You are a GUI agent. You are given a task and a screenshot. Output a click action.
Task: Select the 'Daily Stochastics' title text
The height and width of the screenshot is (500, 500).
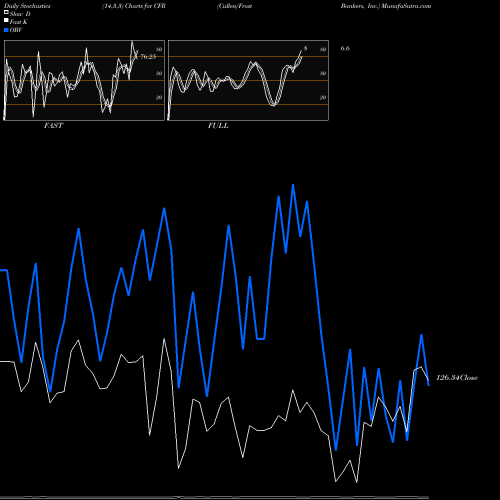tap(27, 6)
